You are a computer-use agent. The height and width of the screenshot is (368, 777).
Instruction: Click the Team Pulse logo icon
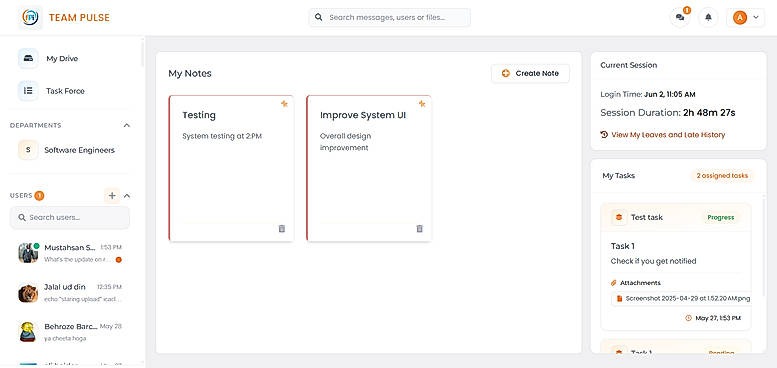(x=30, y=17)
